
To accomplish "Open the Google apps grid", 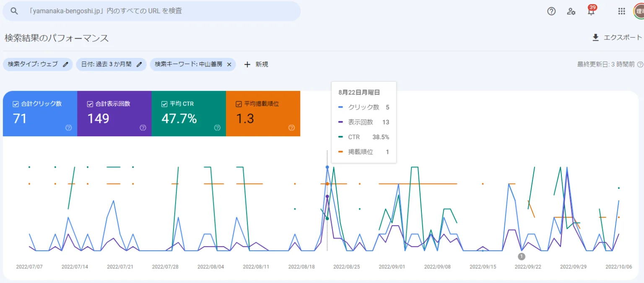I will click(622, 11).
